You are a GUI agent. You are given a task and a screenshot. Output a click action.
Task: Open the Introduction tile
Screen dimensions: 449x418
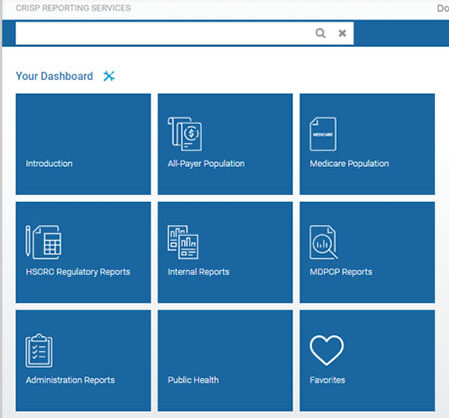[x=83, y=144]
